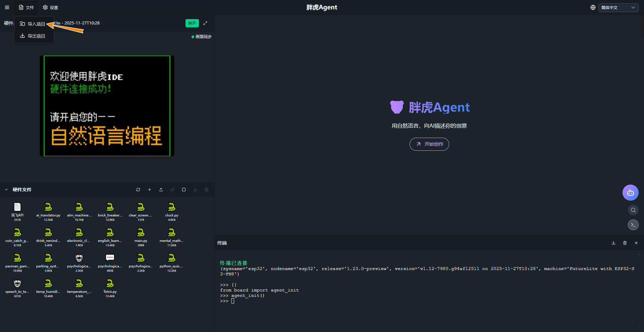Open the 文件 menu

(26, 7)
